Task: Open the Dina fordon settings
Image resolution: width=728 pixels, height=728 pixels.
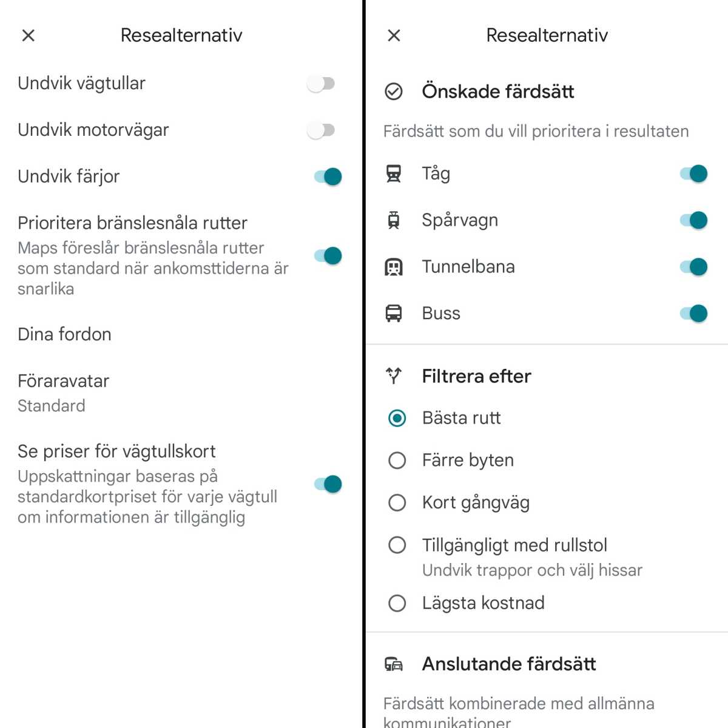Action: click(x=64, y=334)
